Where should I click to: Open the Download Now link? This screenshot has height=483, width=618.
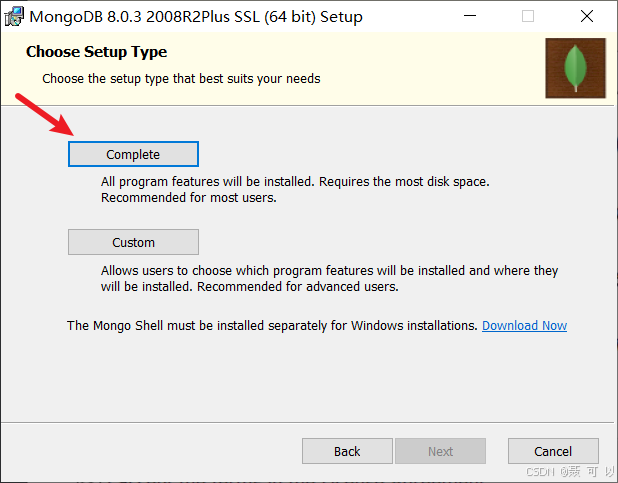click(x=524, y=326)
